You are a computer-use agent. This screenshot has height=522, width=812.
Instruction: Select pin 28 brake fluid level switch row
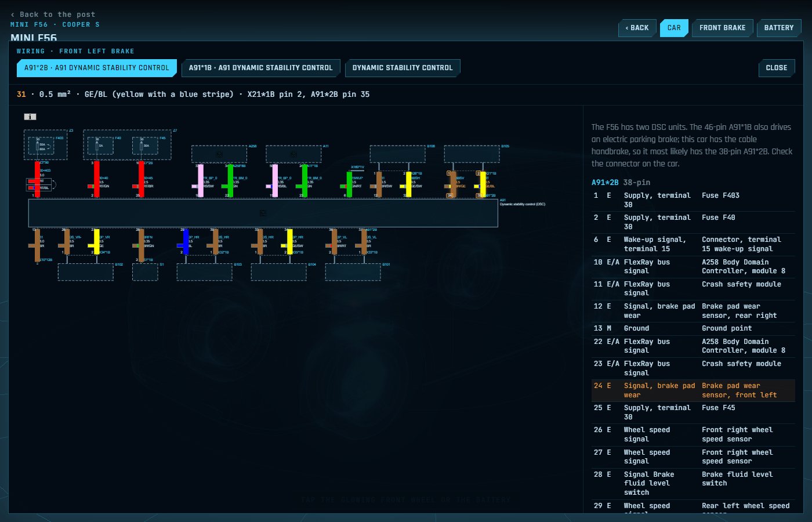[x=693, y=483]
